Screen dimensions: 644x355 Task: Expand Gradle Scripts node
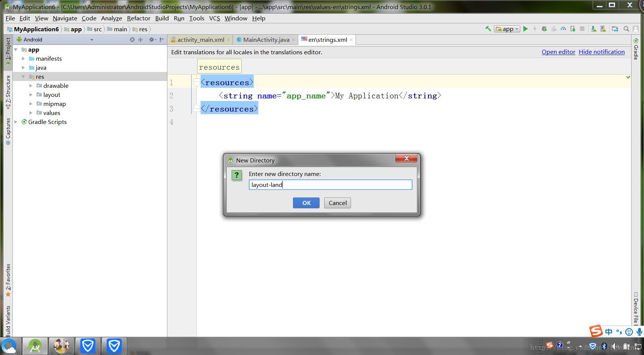click(16, 122)
